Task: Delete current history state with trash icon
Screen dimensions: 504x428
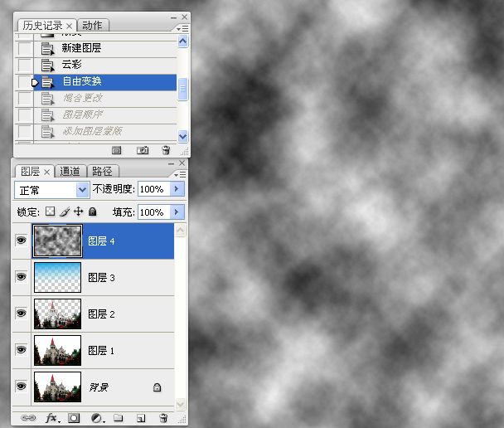Action: [x=166, y=150]
